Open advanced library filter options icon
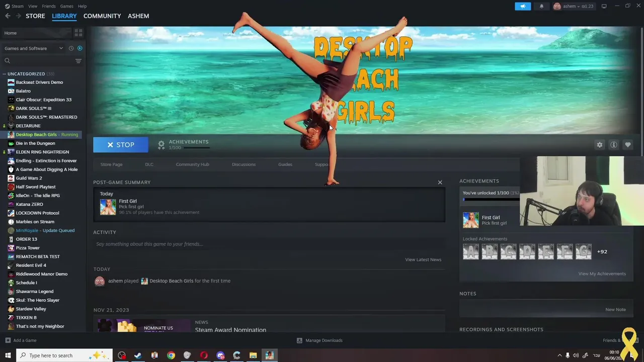This screenshot has width=644, height=362. click(78, 61)
